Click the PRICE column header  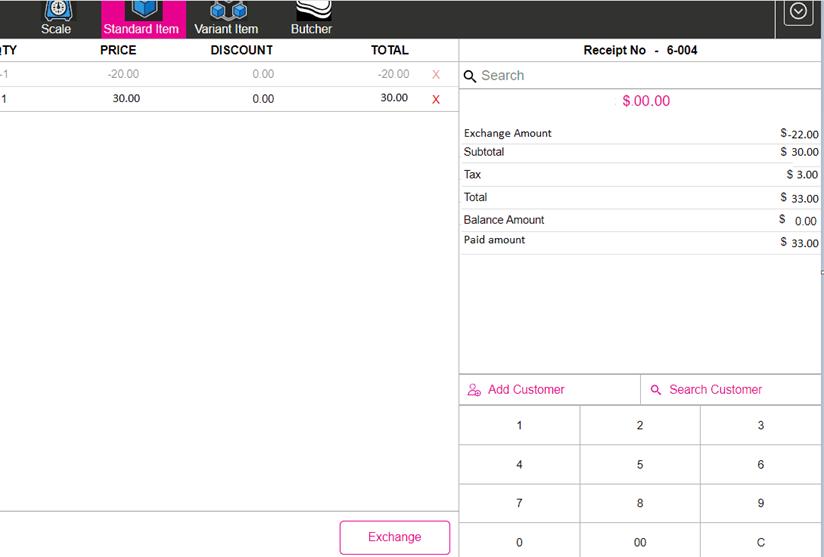coord(118,50)
